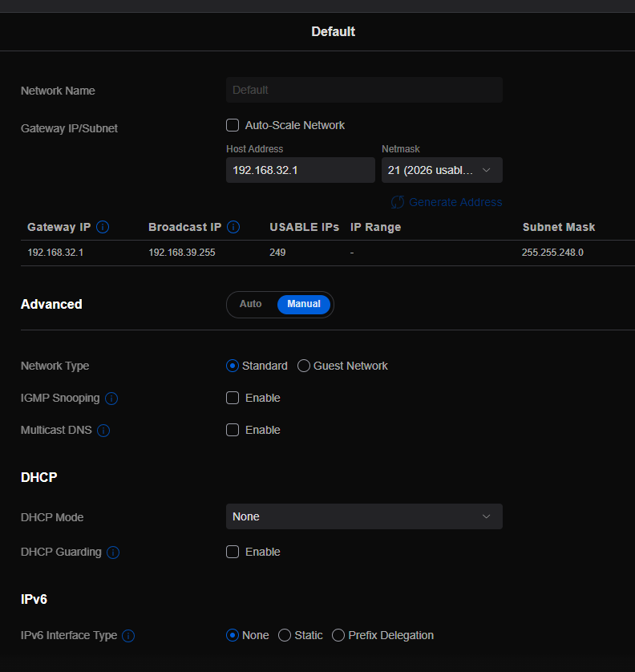Click the Multicast DNS info icon
635x672 pixels.
point(103,431)
